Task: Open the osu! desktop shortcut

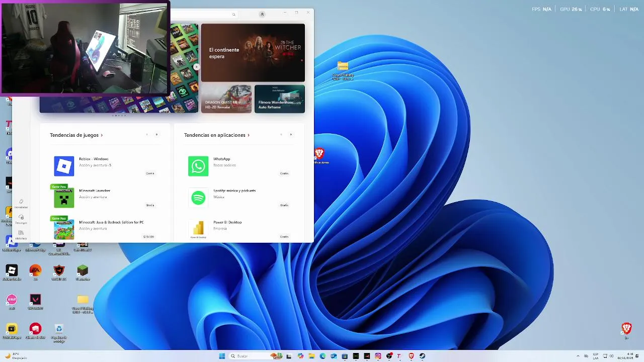Action: 12,302
